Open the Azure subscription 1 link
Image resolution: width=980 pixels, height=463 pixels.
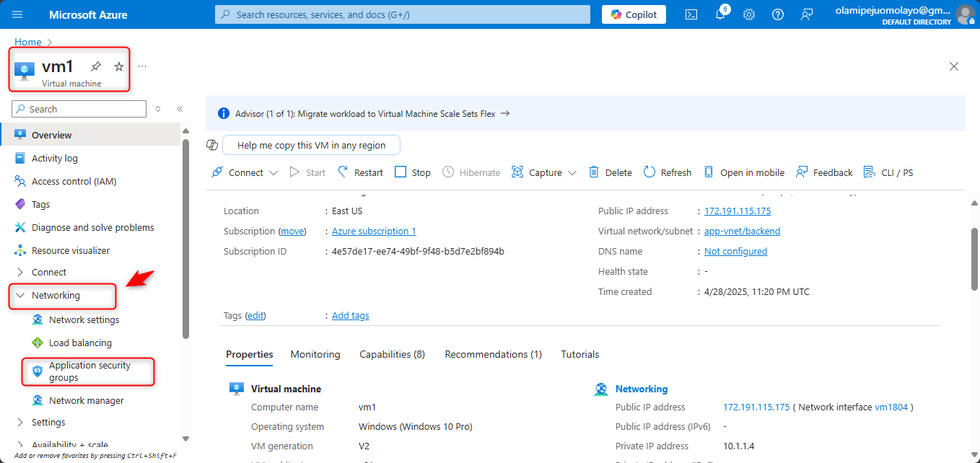click(374, 231)
